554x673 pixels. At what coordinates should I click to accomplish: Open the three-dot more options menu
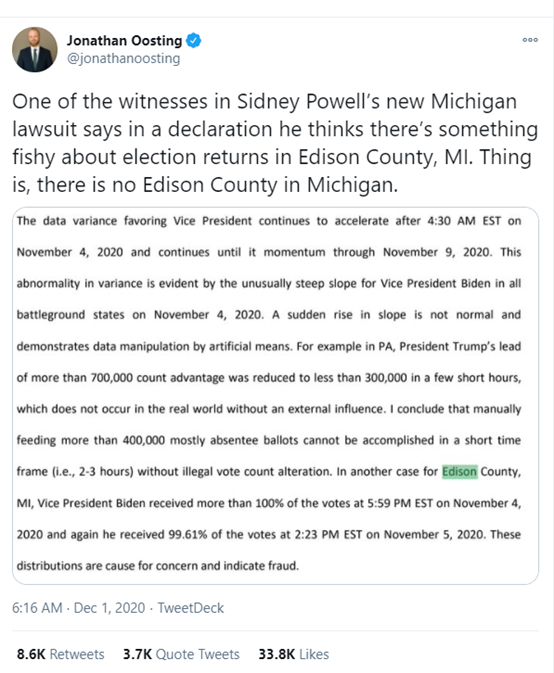tap(530, 40)
